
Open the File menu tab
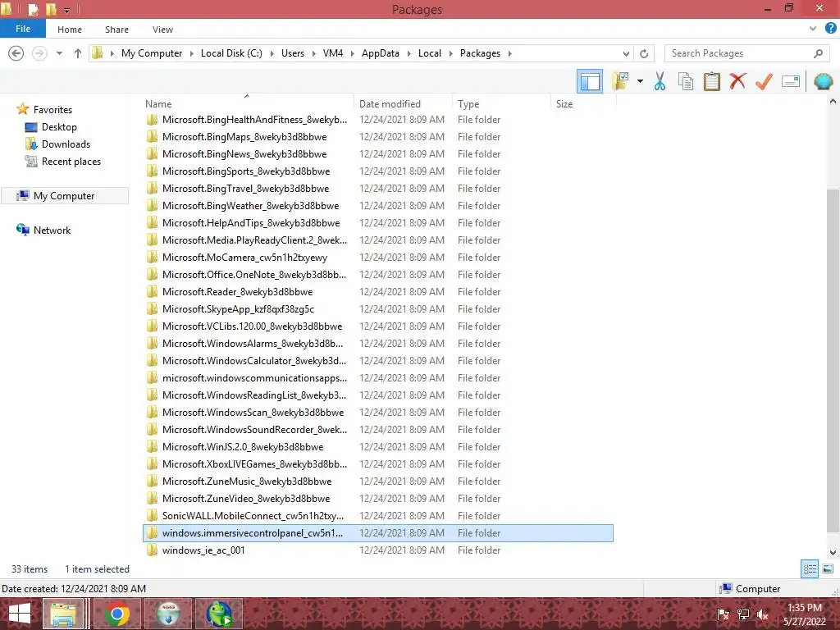(22, 29)
